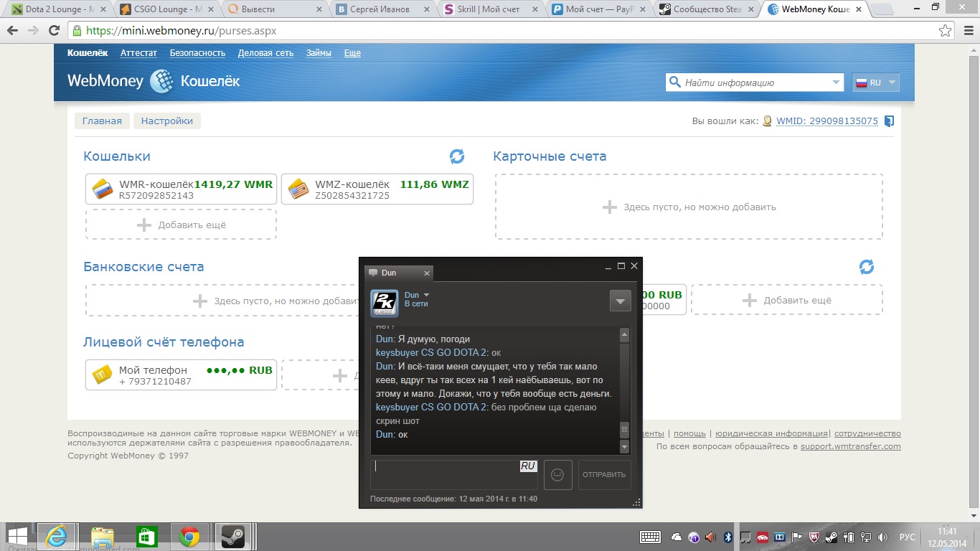Open the chat options arrow button
The width and height of the screenshot is (980, 551).
coord(620,301)
